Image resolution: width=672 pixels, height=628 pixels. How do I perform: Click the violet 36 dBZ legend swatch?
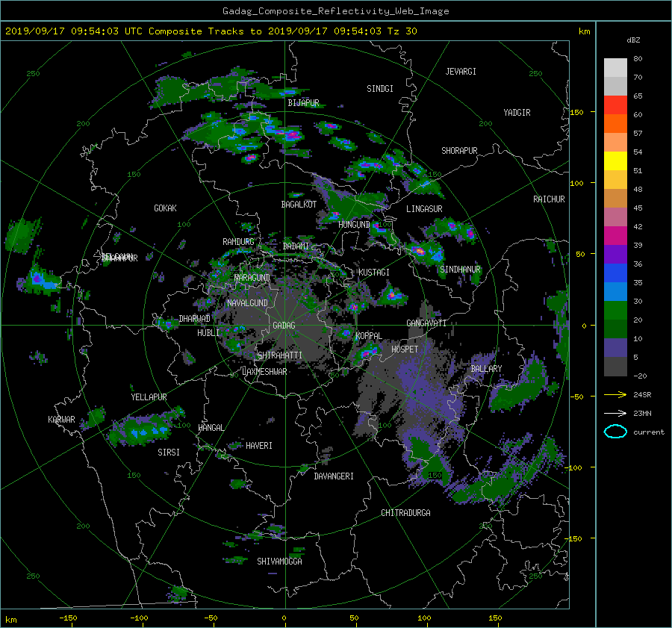615,254
